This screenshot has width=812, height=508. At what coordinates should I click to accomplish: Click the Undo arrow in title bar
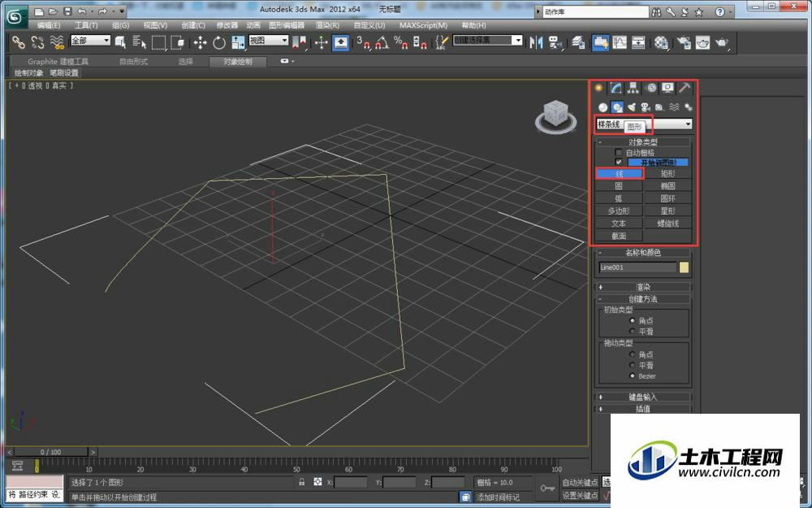(x=82, y=11)
